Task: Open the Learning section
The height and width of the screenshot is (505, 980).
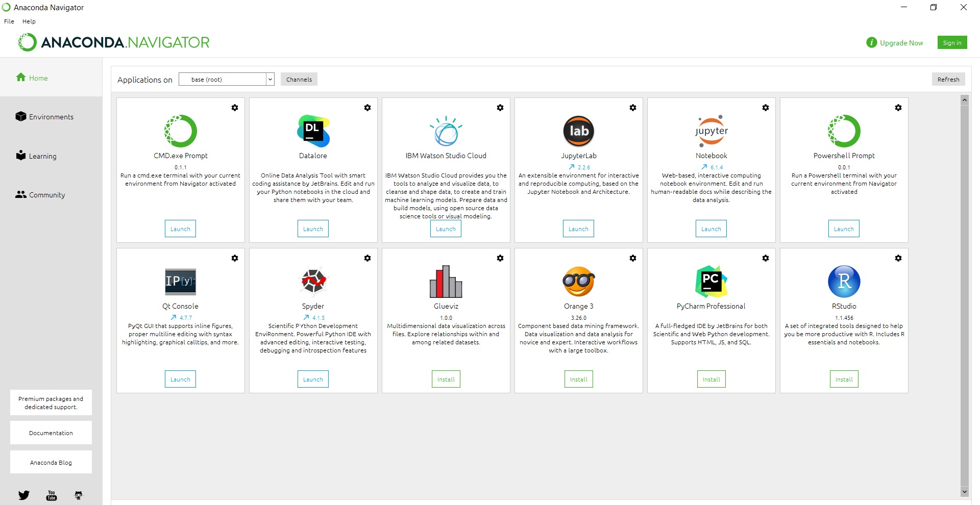Action: 36,156
